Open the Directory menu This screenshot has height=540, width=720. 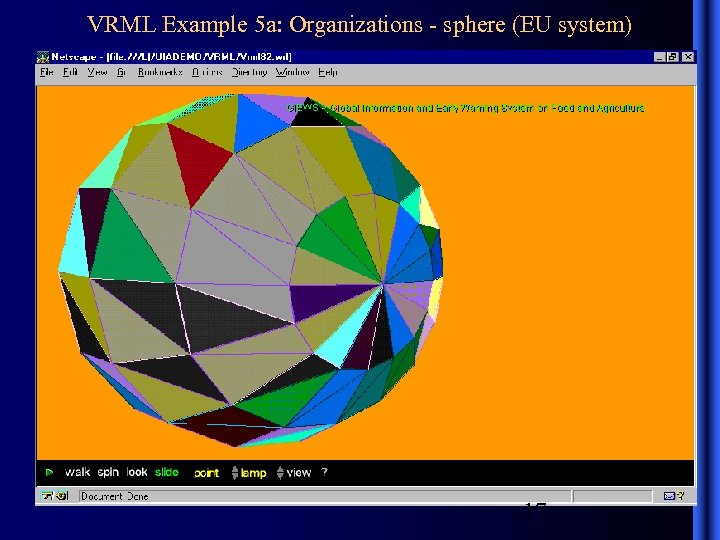pyautogui.click(x=249, y=72)
